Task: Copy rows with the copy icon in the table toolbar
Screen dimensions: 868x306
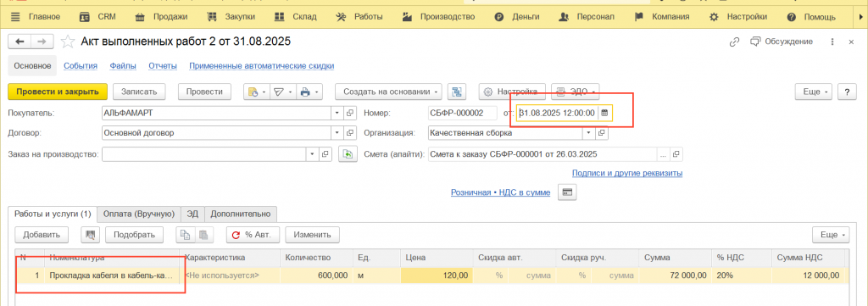Action: (x=186, y=235)
